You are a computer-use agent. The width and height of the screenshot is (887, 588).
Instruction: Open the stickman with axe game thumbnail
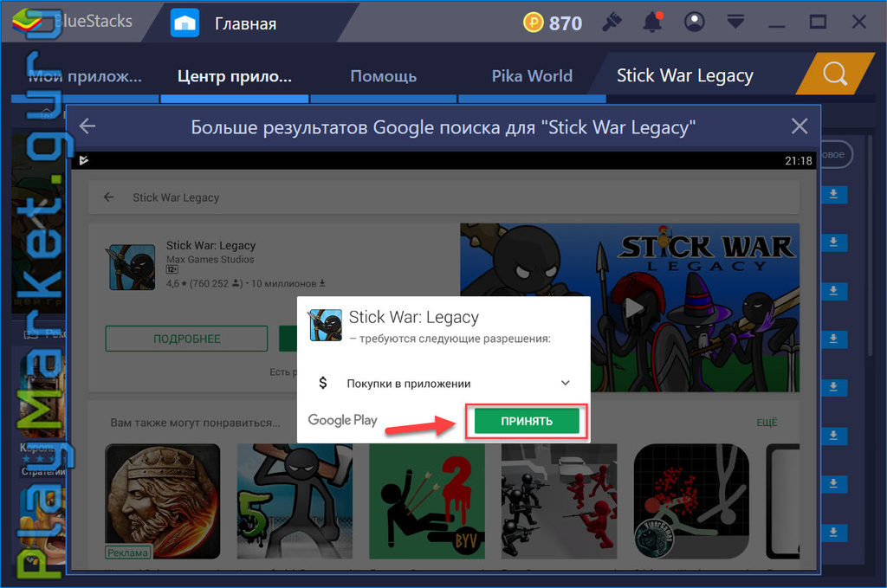(295, 501)
